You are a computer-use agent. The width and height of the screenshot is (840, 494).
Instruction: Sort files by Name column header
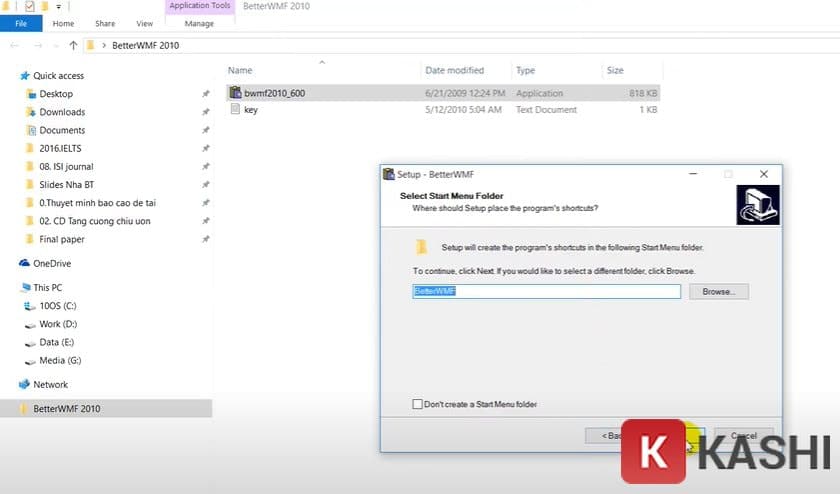(x=240, y=71)
